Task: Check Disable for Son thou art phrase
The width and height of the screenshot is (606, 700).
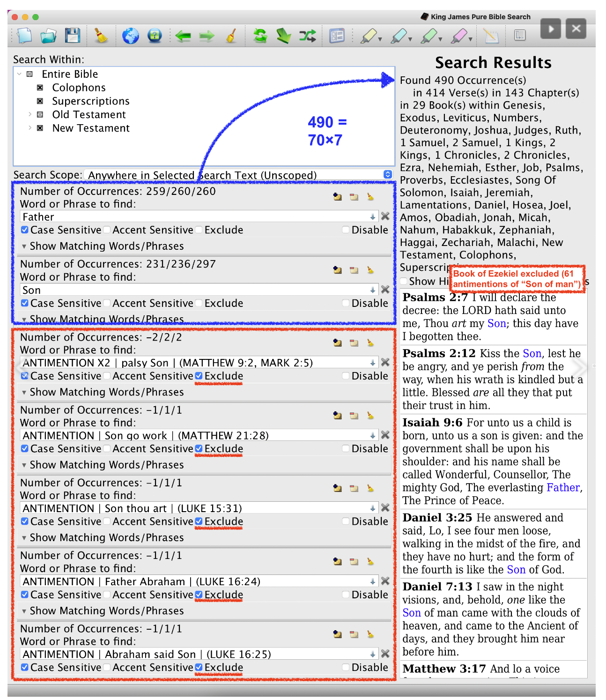Action: tap(346, 521)
